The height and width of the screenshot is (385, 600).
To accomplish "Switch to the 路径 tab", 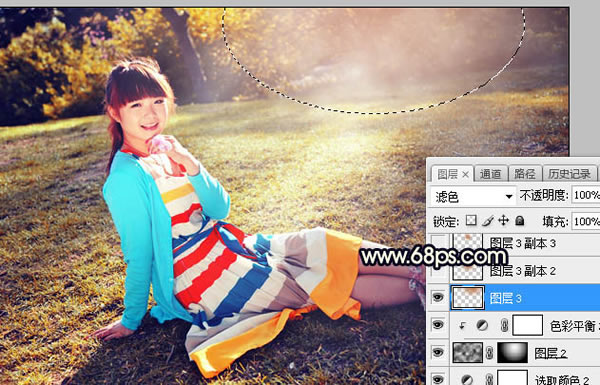I will tap(525, 174).
